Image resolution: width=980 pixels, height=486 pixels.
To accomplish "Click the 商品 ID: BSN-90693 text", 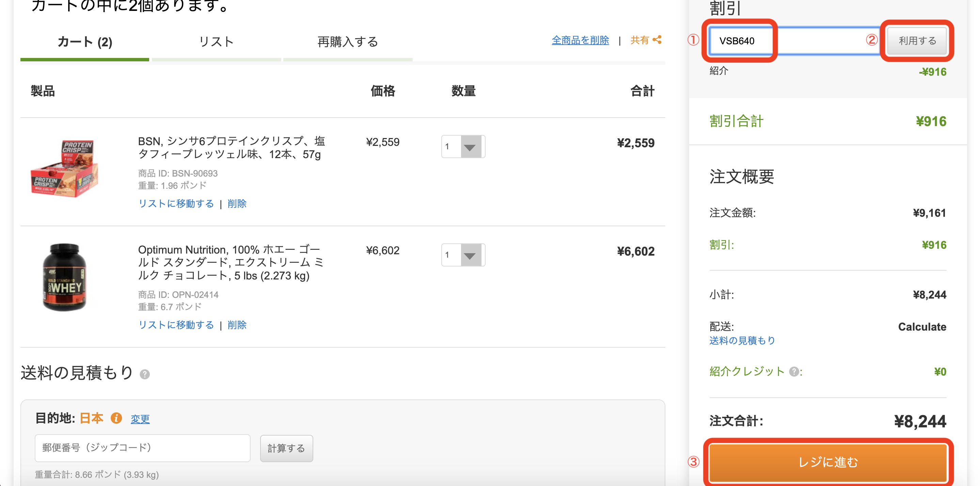I will [x=178, y=173].
